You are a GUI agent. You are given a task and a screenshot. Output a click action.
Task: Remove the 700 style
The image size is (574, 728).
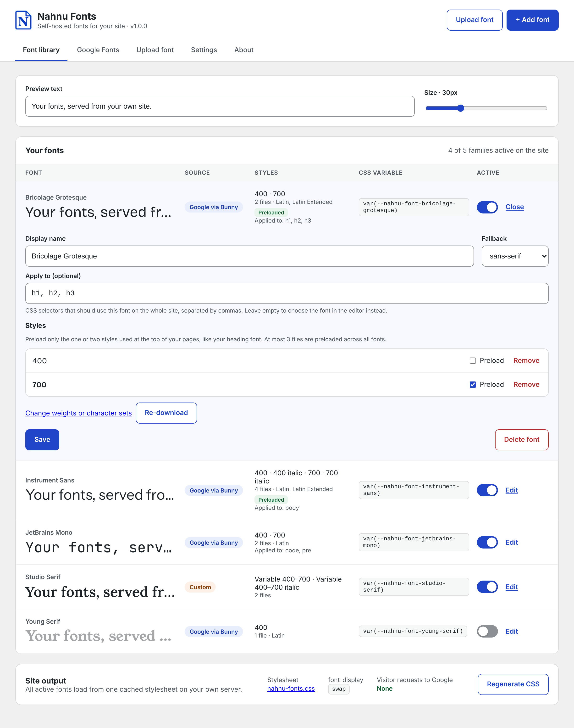click(526, 385)
